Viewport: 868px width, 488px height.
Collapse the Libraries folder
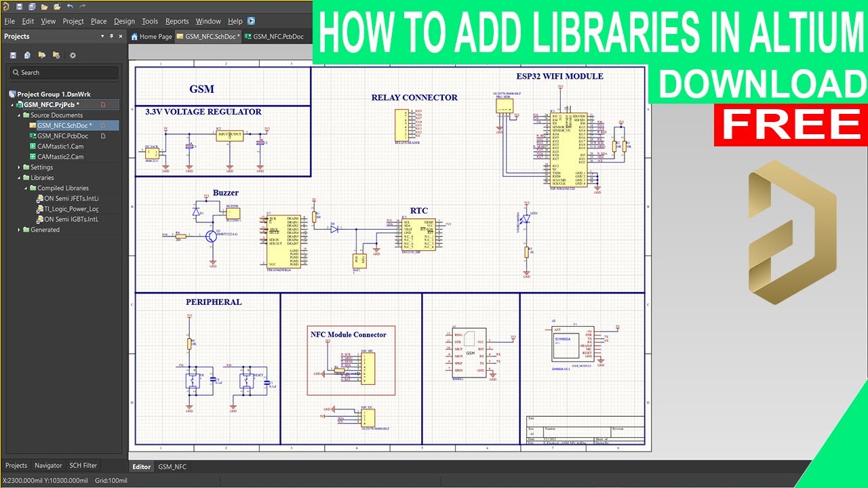[19, 178]
